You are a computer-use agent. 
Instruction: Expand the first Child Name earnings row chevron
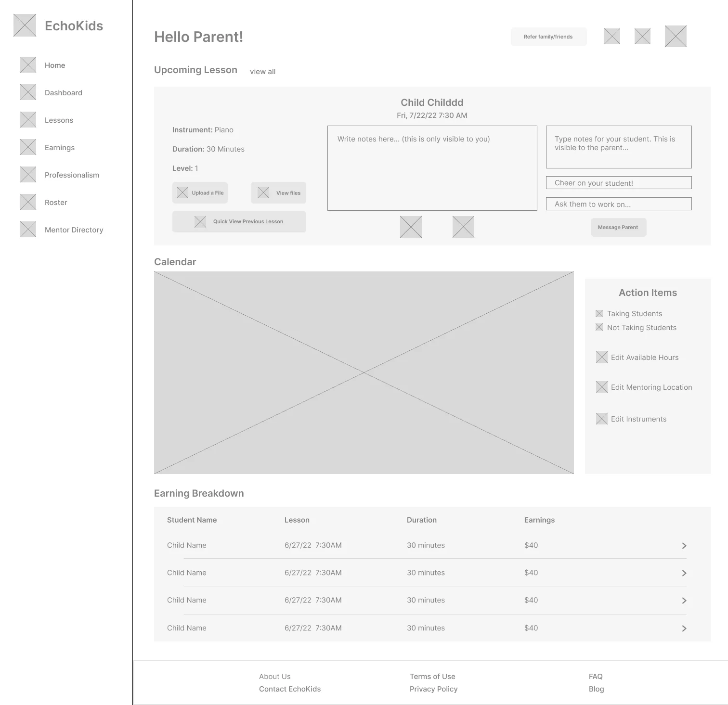[x=684, y=546]
